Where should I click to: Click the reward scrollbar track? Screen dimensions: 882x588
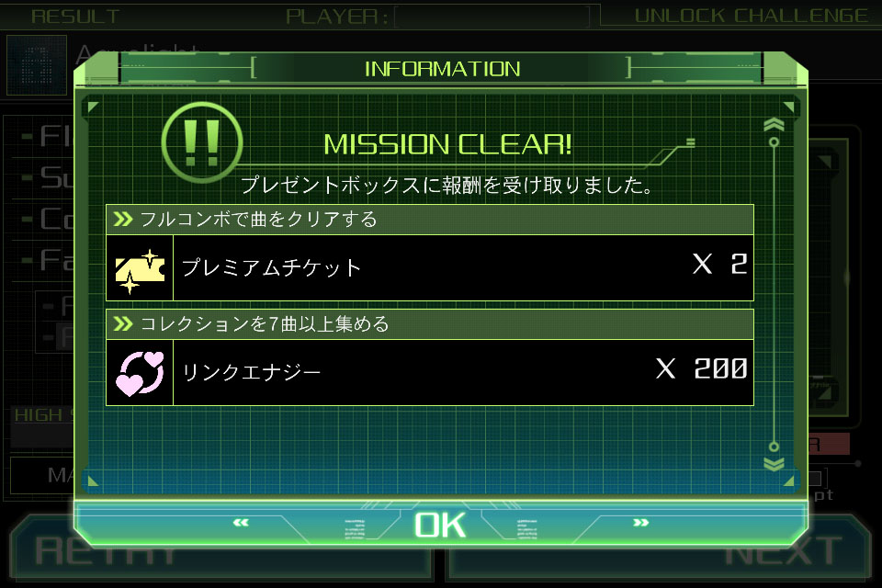(x=774, y=294)
